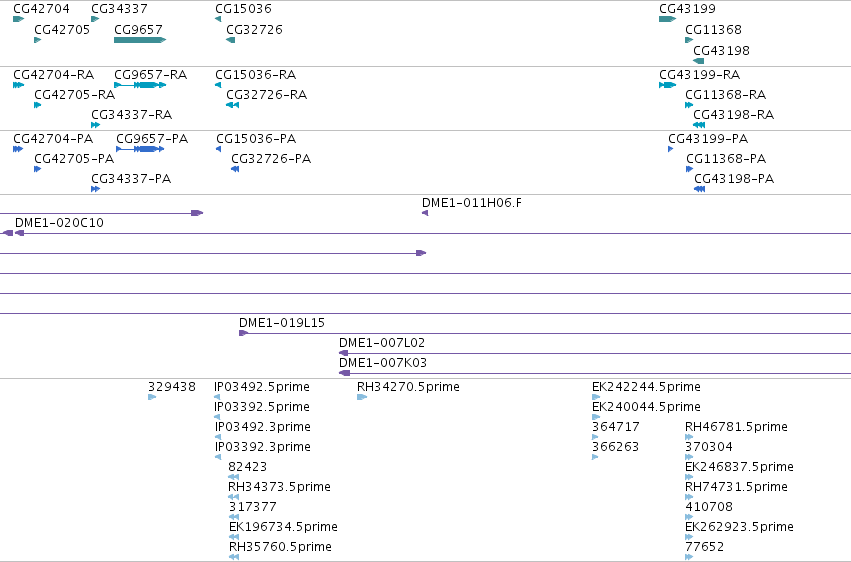This screenshot has width=851, height=562.
Task: Click the CG34337-PA protein arrow glyph
Action: pos(96,189)
